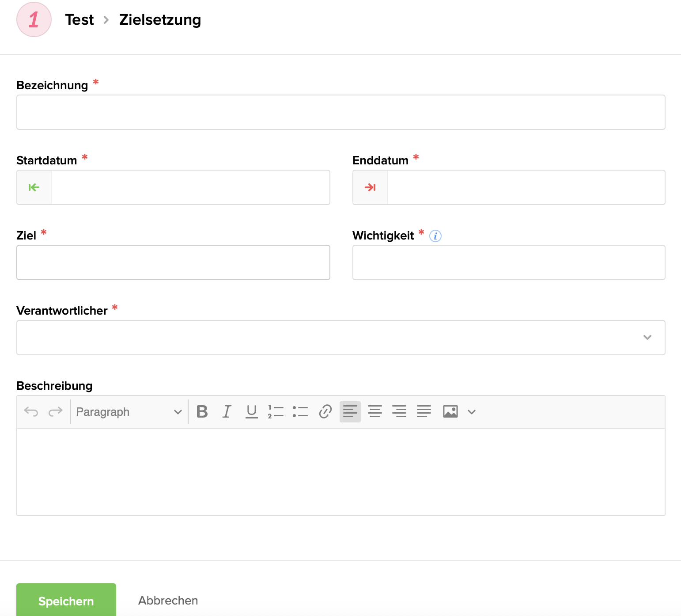Apply italic formatting to the description text
681x616 pixels.
pyautogui.click(x=227, y=411)
